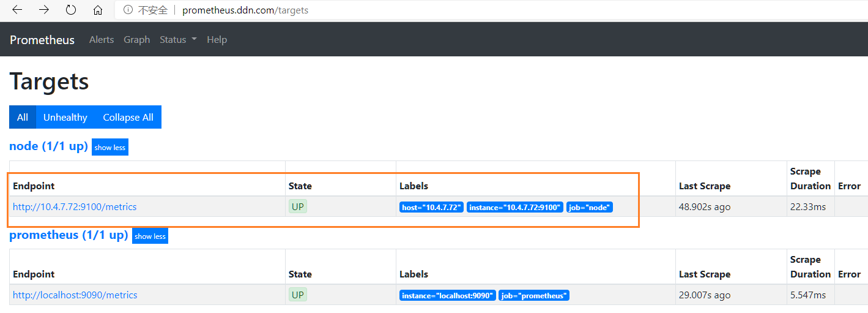Open the Help menu item
Screen dimensions: 868x313
pyautogui.click(x=217, y=40)
